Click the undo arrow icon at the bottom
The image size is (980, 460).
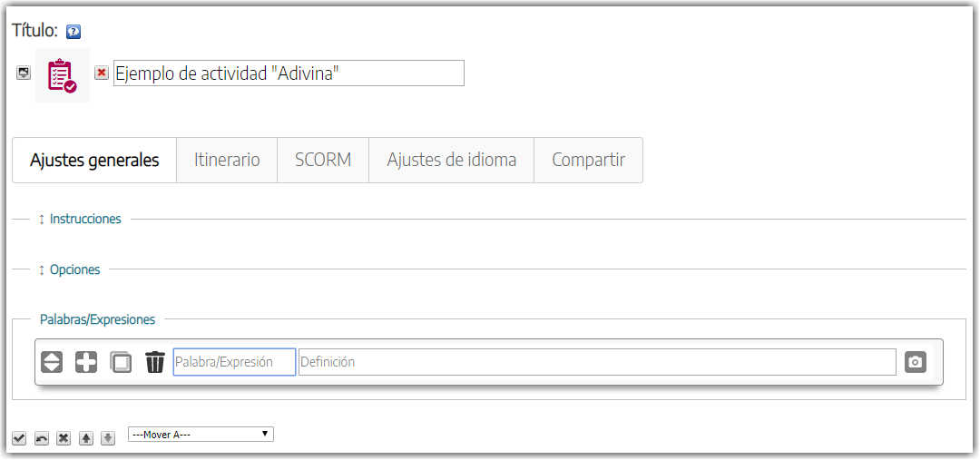click(41, 438)
